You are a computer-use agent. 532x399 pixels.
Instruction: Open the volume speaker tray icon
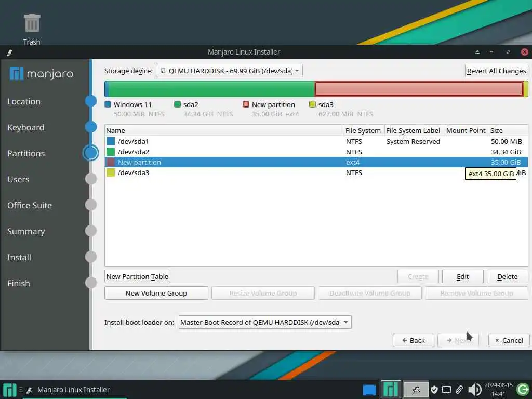(x=475, y=390)
